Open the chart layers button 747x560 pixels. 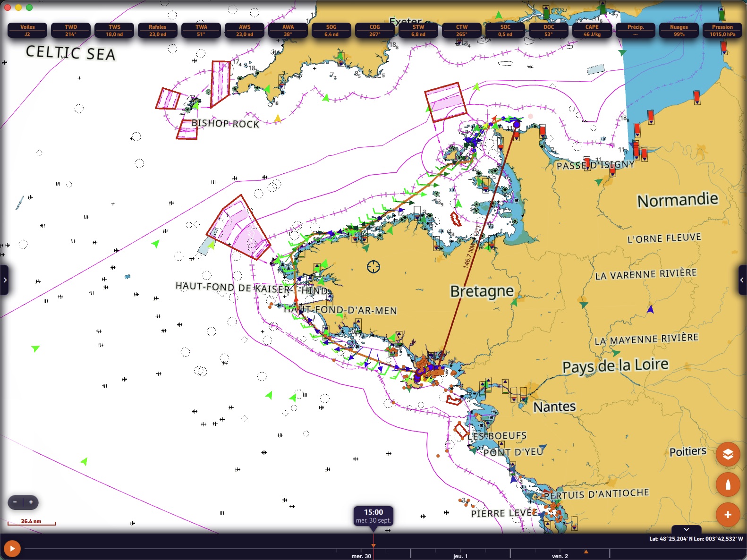pyautogui.click(x=728, y=454)
